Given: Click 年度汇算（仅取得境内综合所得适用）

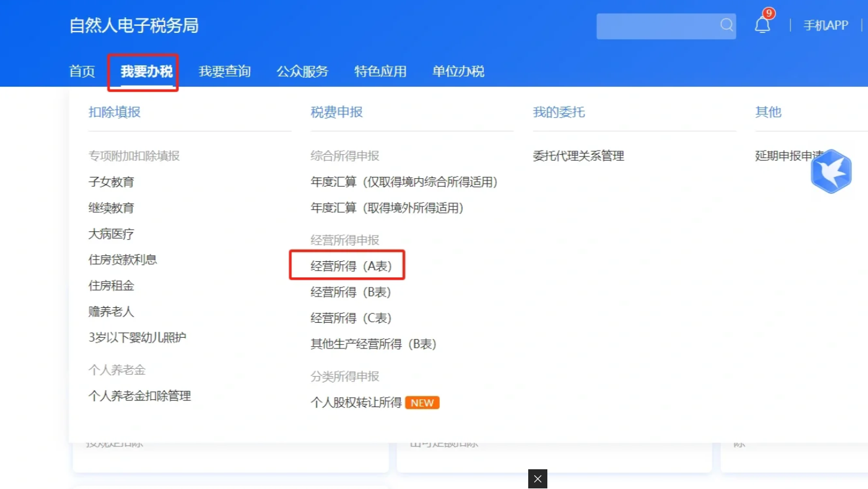Looking at the screenshot, I should [405, 182].
